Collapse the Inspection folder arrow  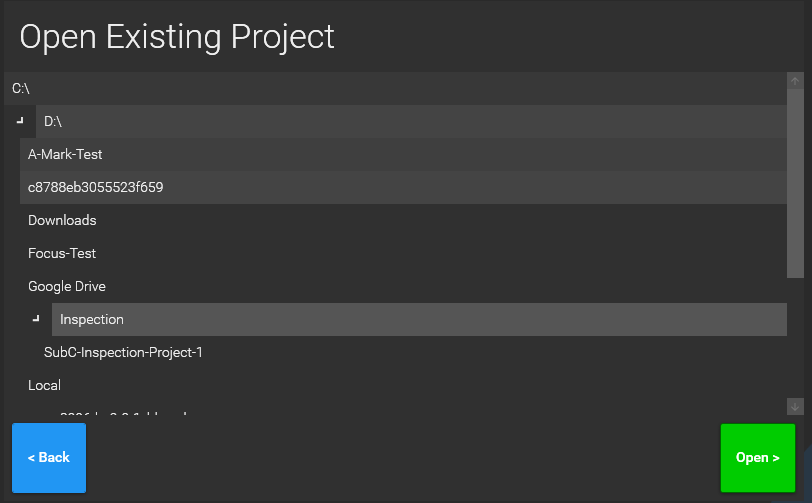coord(36,319)
